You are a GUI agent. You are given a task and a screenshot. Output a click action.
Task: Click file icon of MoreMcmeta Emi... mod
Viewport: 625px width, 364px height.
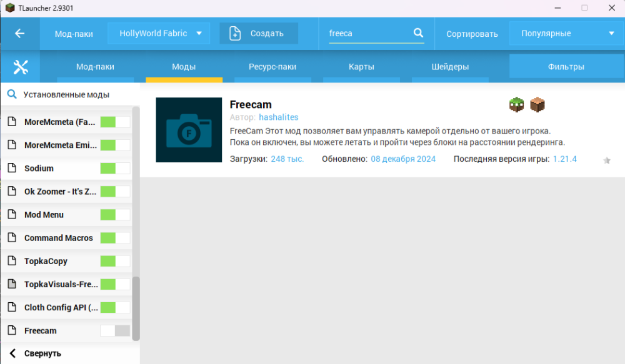12,145
